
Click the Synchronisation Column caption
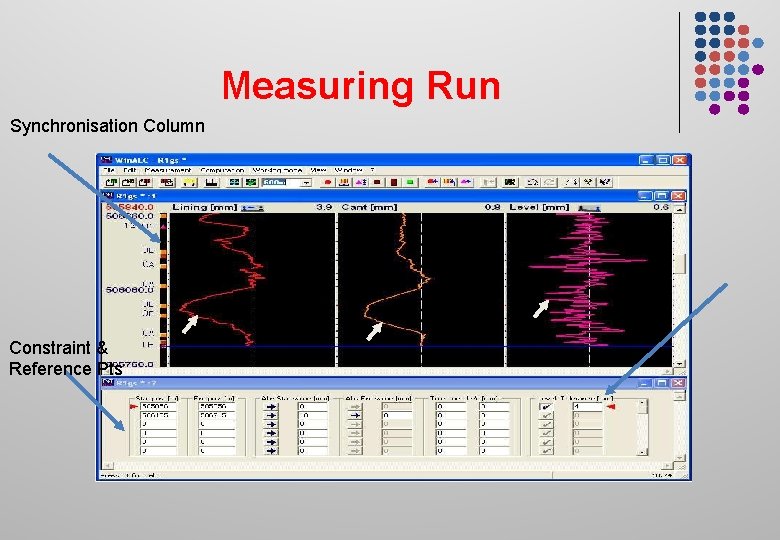click(107, 126)
